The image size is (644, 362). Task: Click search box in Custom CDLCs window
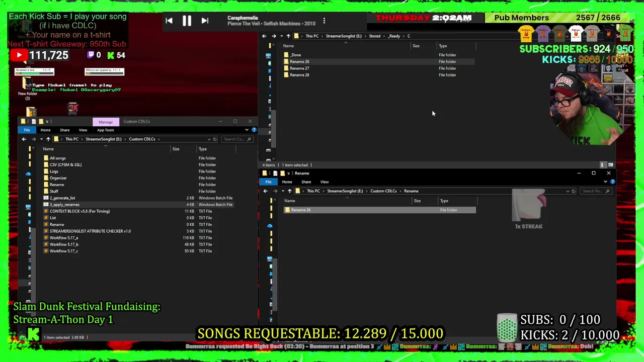coord(237,139)
